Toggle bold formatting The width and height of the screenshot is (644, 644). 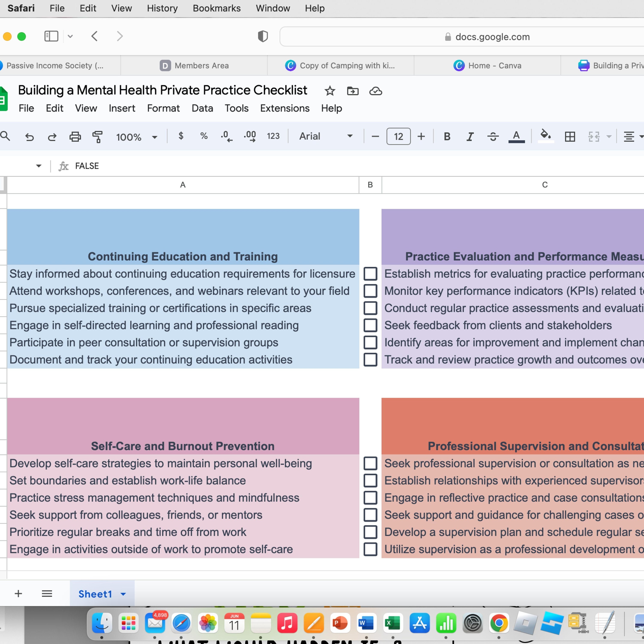[447, 136]
